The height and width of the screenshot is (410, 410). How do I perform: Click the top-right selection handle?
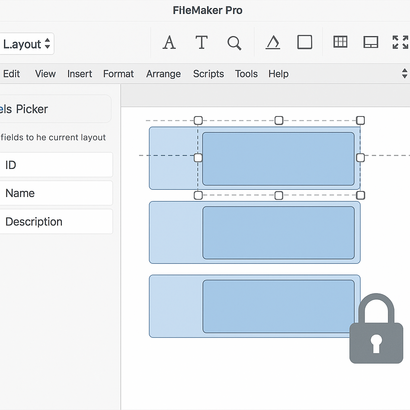tap(360, 120)
